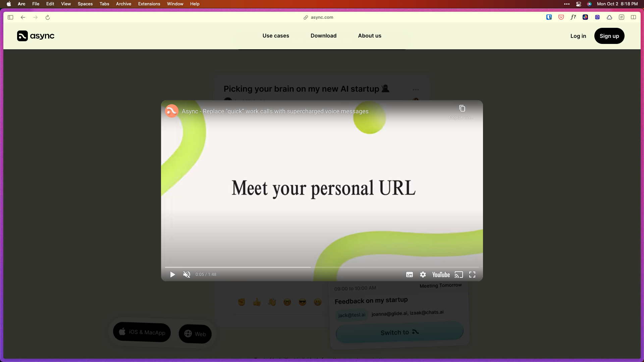The width and height of the screenshot is (644, 362).
Task: Click the Use cases menu item
Action: point(276,35)
